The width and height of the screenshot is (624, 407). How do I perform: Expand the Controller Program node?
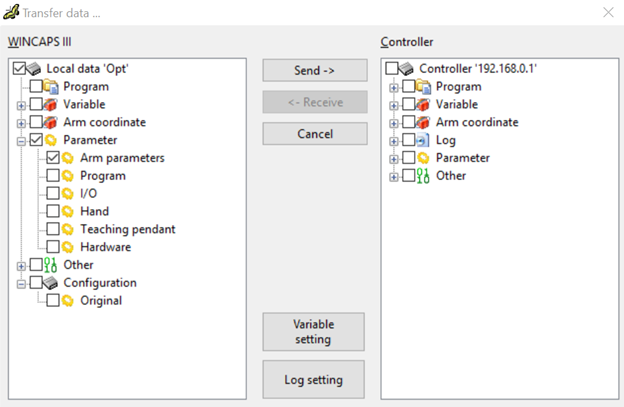click(394, 88)
